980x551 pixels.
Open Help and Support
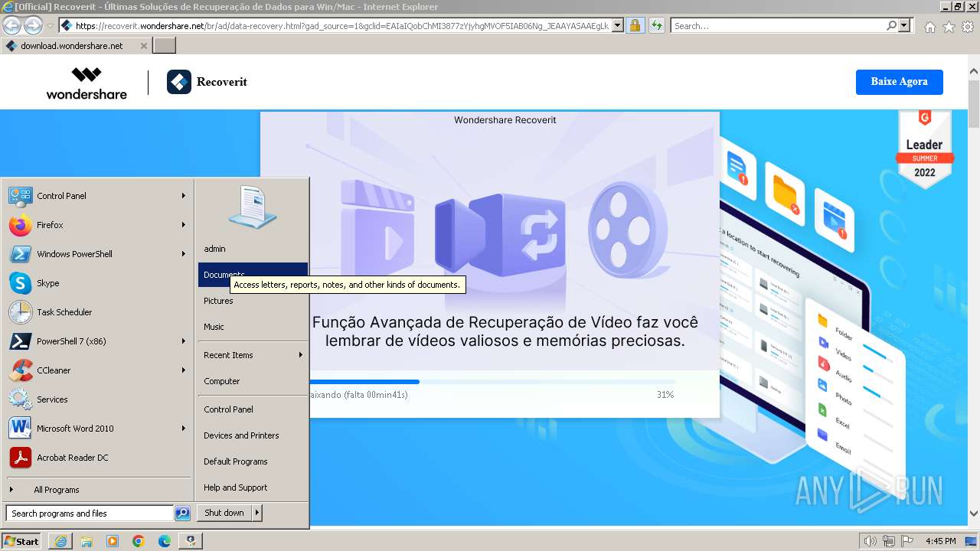[x=253, y=487]
